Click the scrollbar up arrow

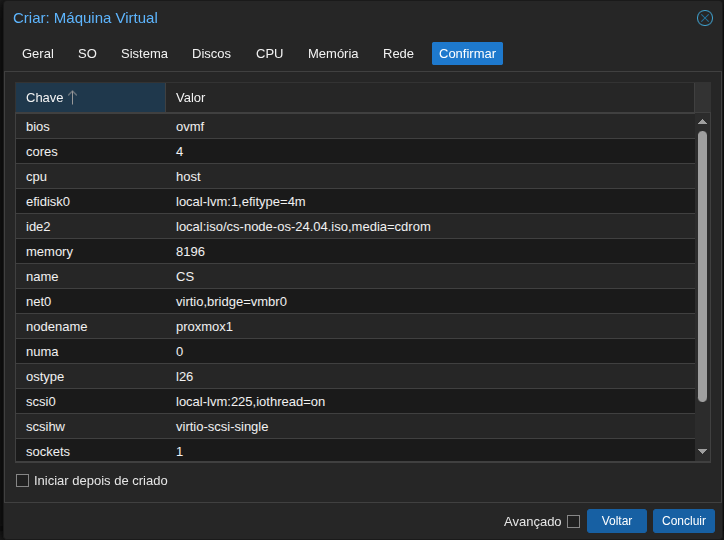[702, 122]
